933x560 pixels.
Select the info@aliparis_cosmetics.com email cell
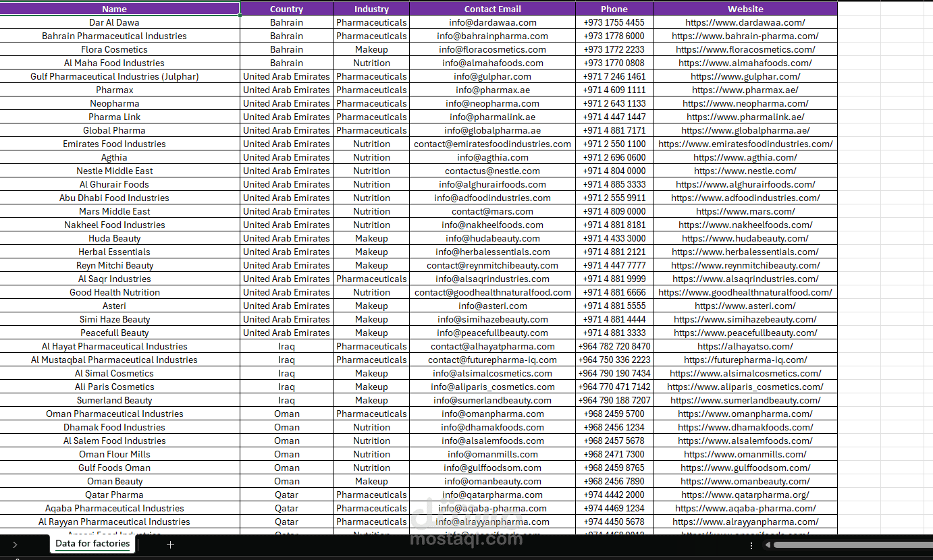(492, 387)
